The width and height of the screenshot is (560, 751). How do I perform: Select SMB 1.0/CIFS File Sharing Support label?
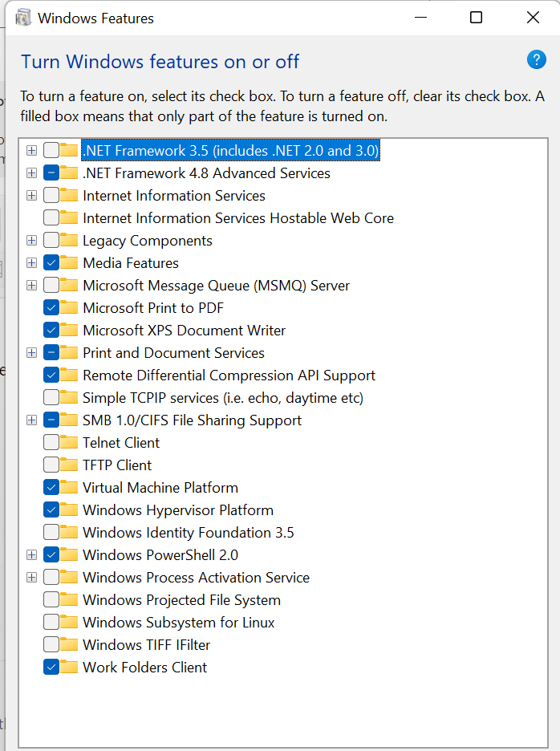pyautogui.click(x=192, y=420)
